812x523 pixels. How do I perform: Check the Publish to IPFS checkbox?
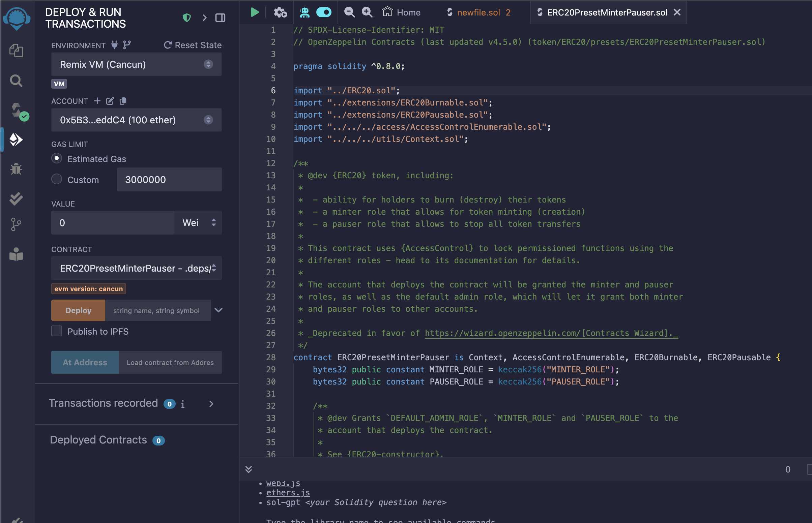tap(57, 331)
